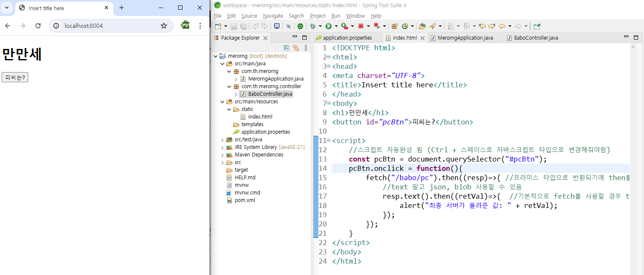Image resolution: width=644 pixels, height=275 pixels.
Task: Toggle Skip All Breakpoints in toolbar
Action: pos(288,26)
